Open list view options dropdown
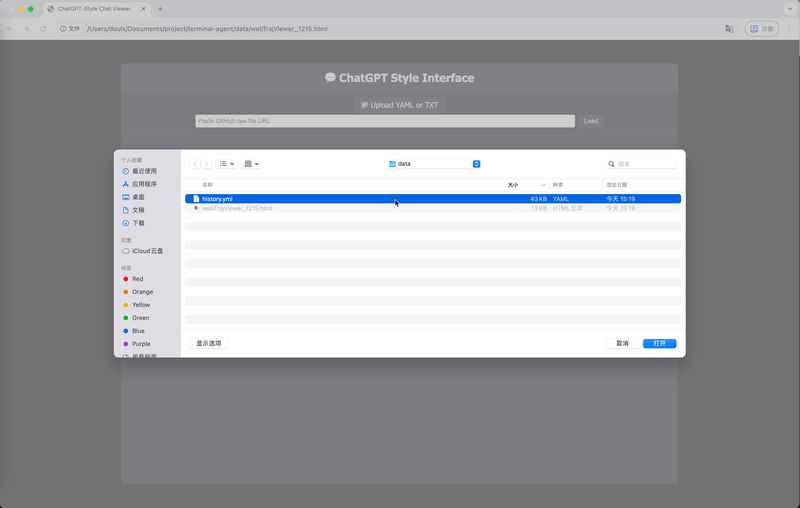Viewport: 800px width, 508px height. 226,164
